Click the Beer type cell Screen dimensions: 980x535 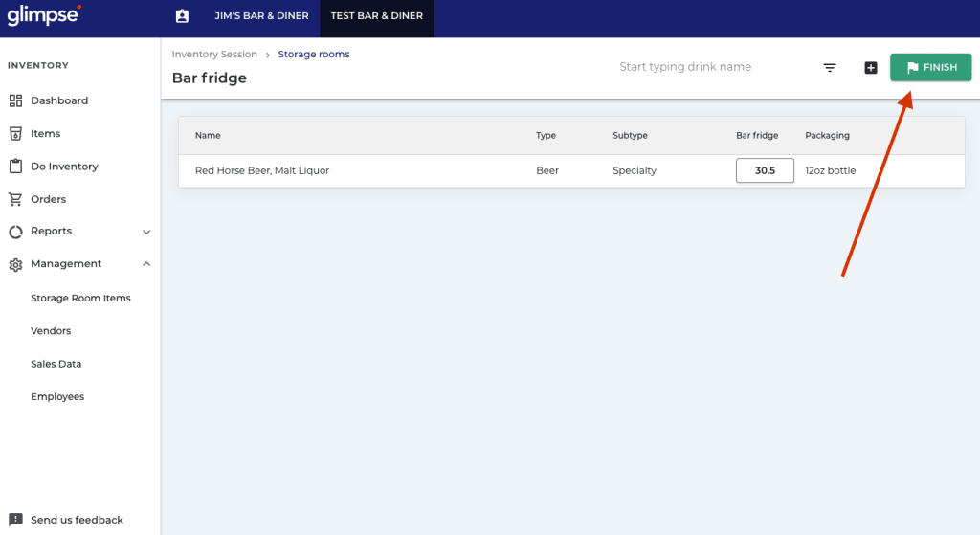(x=547, y=170)
